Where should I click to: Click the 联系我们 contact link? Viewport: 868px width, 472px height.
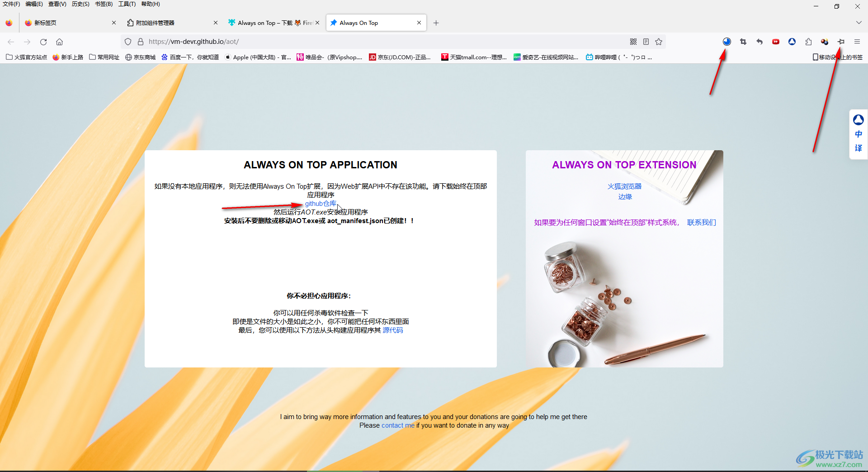click(702, 223)
